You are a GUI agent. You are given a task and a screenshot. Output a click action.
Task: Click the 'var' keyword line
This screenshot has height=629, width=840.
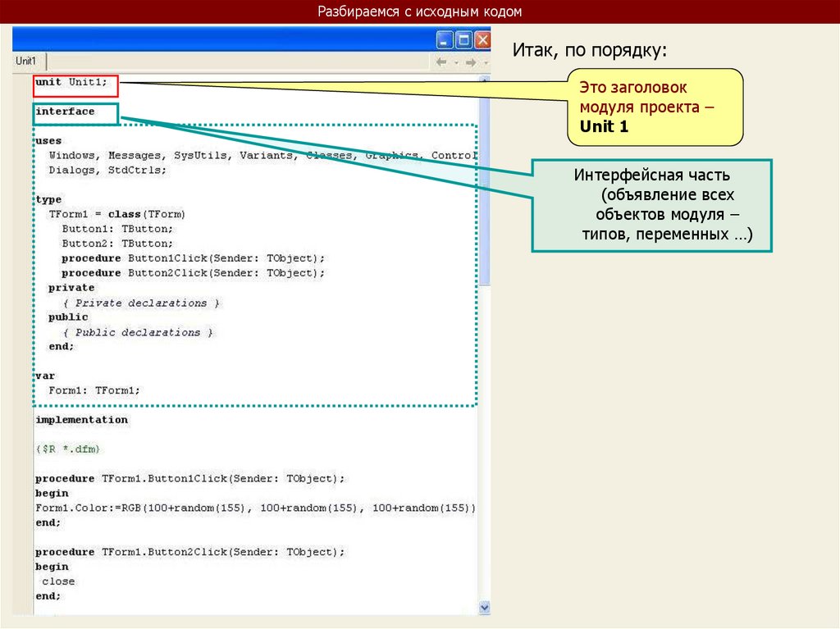click(x=45, y=376)
